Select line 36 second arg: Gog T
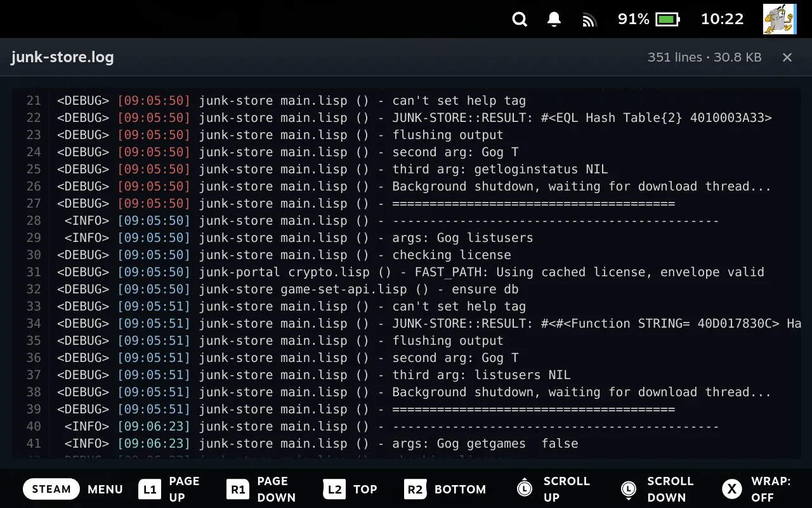The height and width of the screenshot is (508, 812). 406,358
